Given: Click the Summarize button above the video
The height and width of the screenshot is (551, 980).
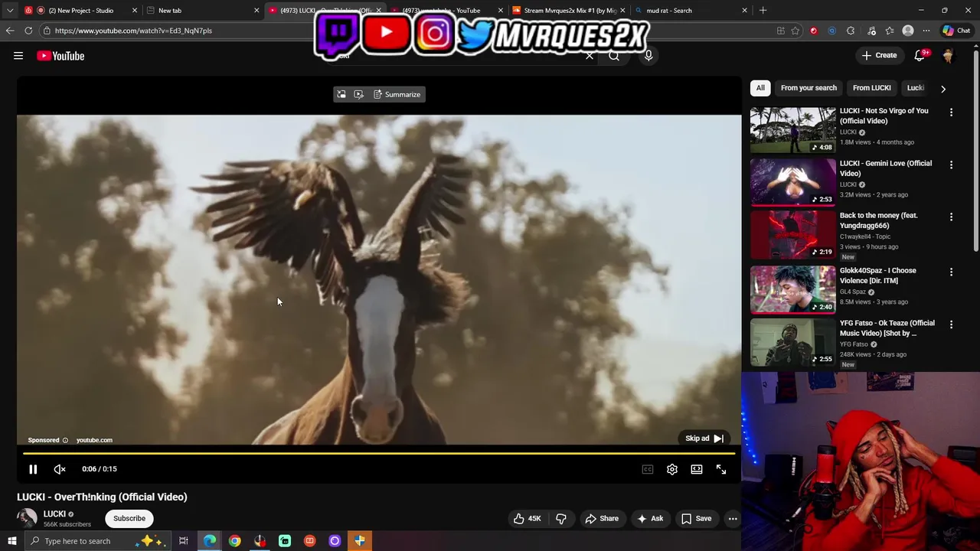Looking at the screenshot, I should (397, 94).
